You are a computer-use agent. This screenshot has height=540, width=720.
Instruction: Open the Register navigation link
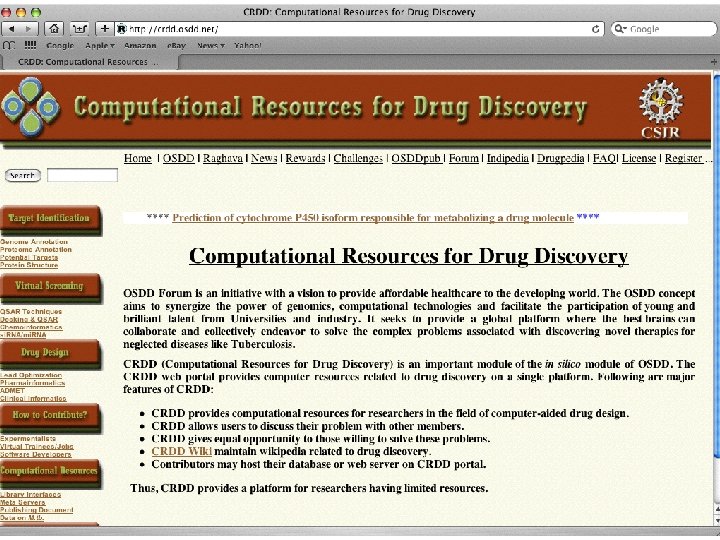coord(684,158)
